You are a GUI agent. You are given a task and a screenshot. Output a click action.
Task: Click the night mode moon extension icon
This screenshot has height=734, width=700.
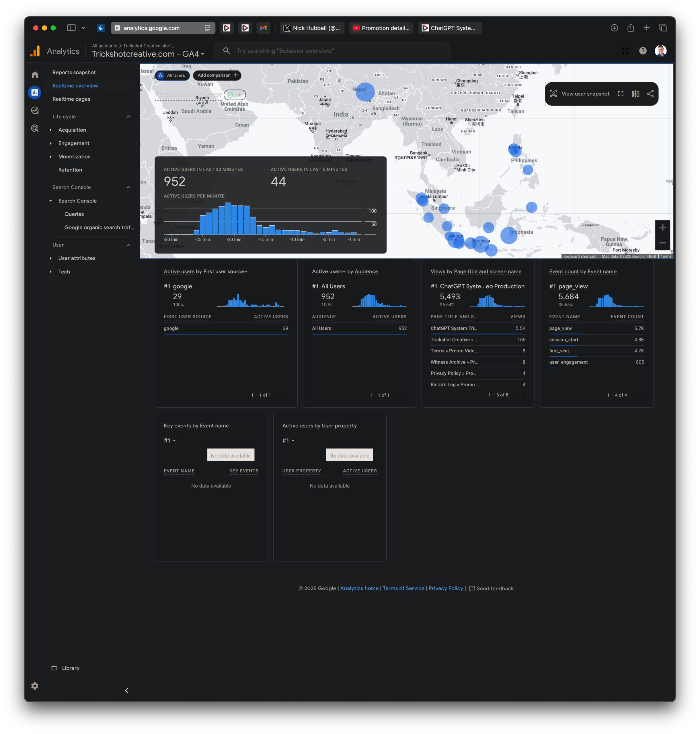point(101,28)
